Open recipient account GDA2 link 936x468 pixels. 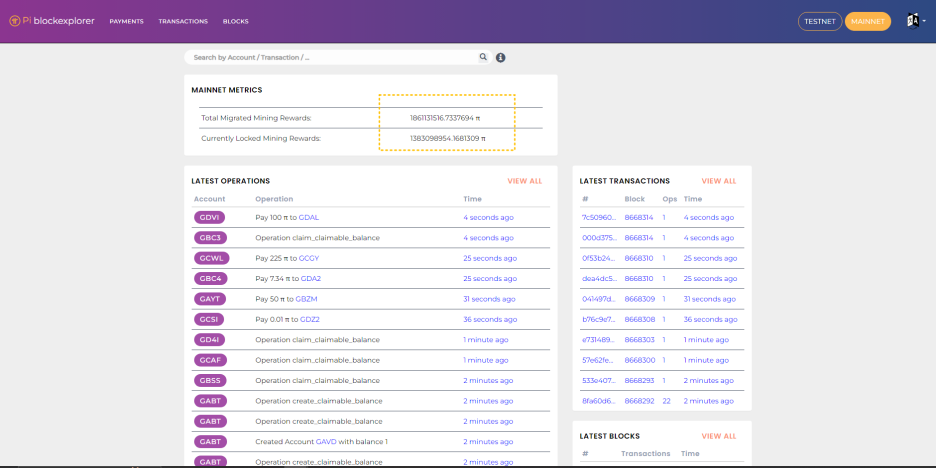(310, 278)
